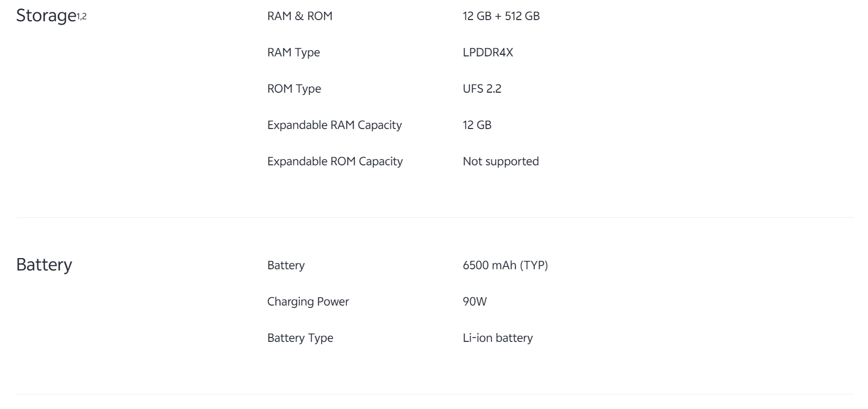Click the LPDDR4X value text

click(488, 53)
